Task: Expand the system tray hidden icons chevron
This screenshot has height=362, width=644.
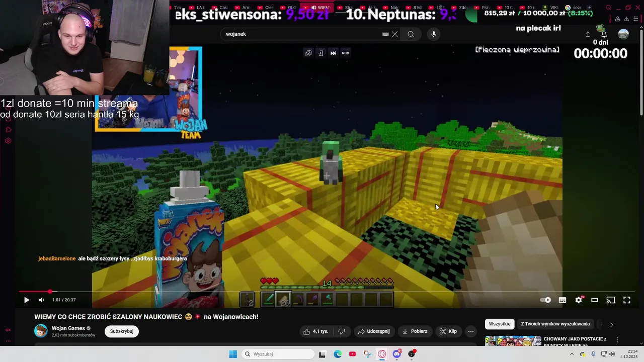Action: [x=572, y=354]
